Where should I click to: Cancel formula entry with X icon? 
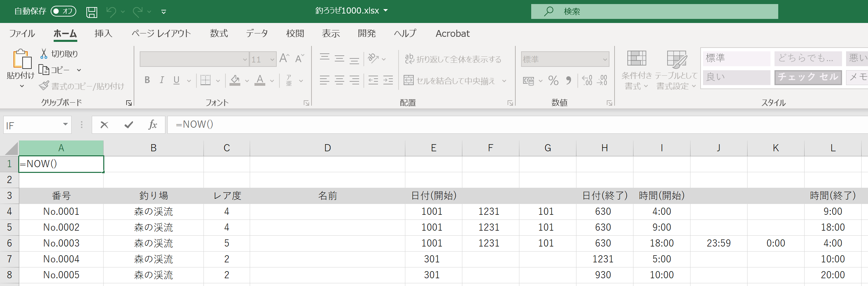click(104, 125)
